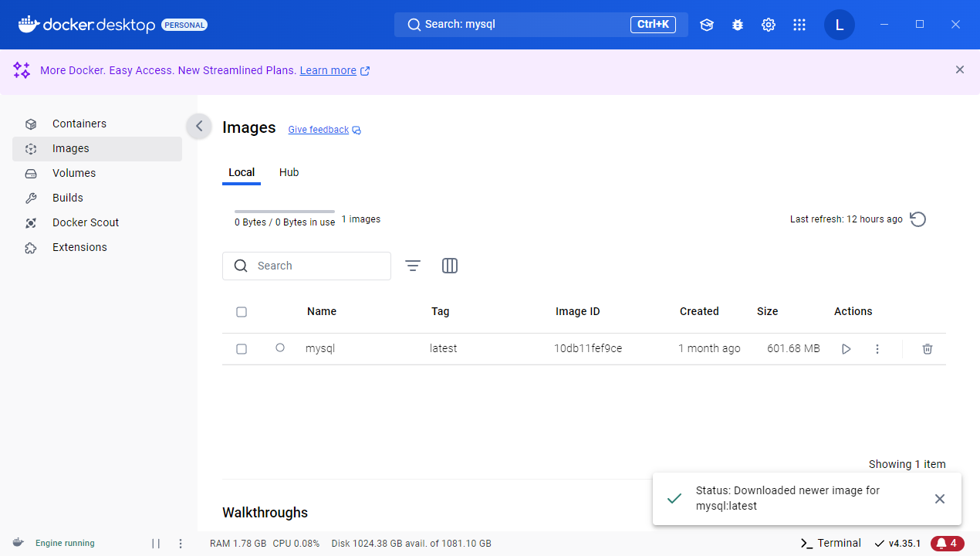980x556 pixels.
Task: Open Extensions in the sidebar
Action: [97, 247]
